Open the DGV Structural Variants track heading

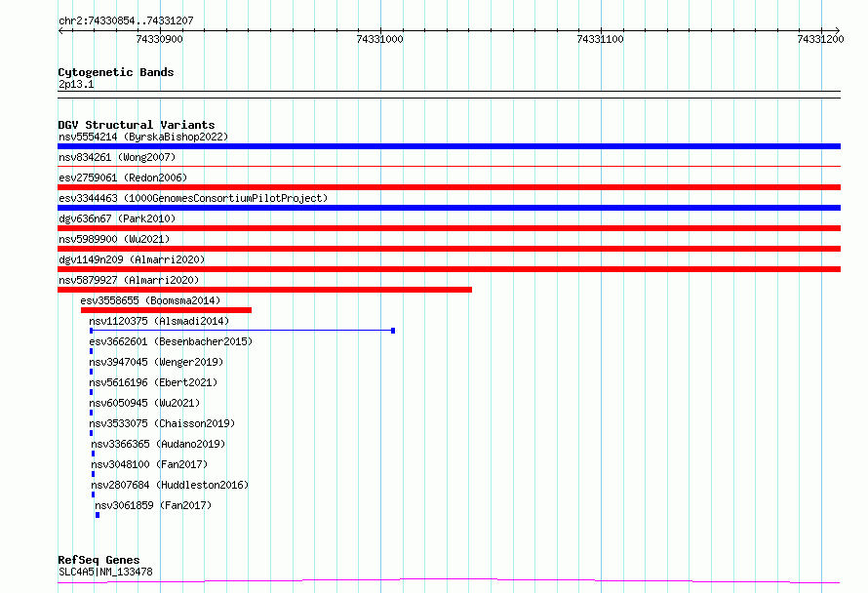tap(137, 125)
